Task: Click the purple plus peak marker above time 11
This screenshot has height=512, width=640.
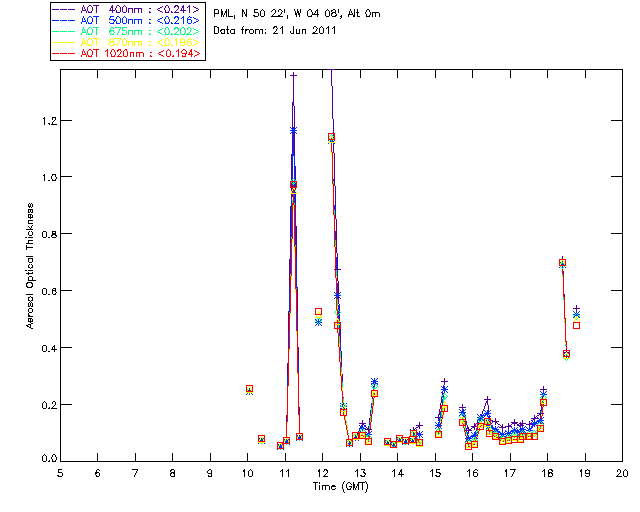Action: click(293, 75)
